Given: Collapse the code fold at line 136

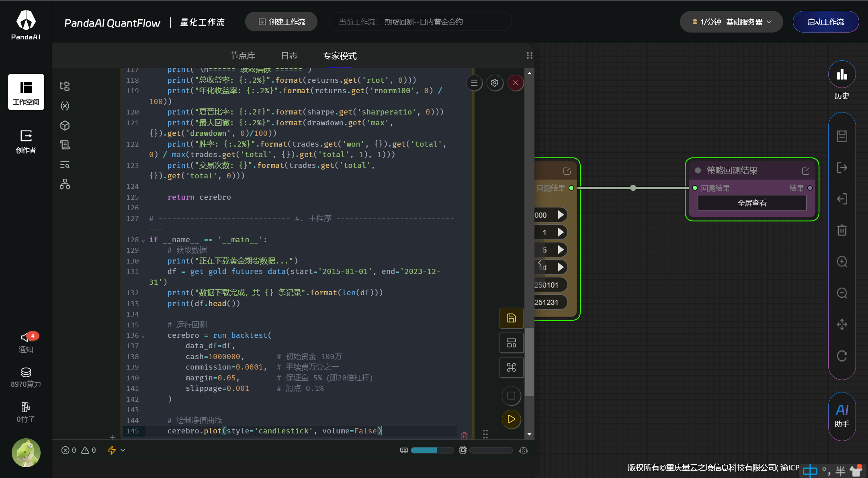Looking at the screenshot, I should 143,336.
